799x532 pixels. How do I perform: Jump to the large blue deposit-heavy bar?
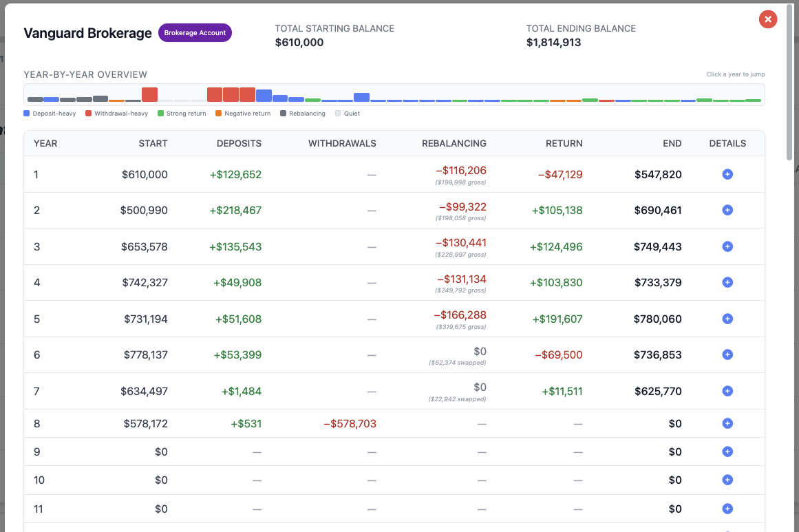coord(264,96)
